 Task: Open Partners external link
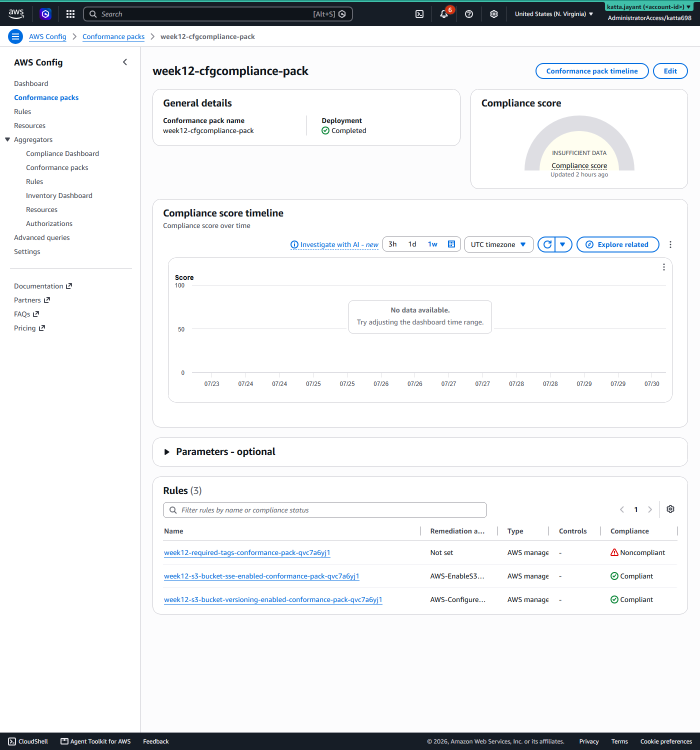[x=32, y=300]
